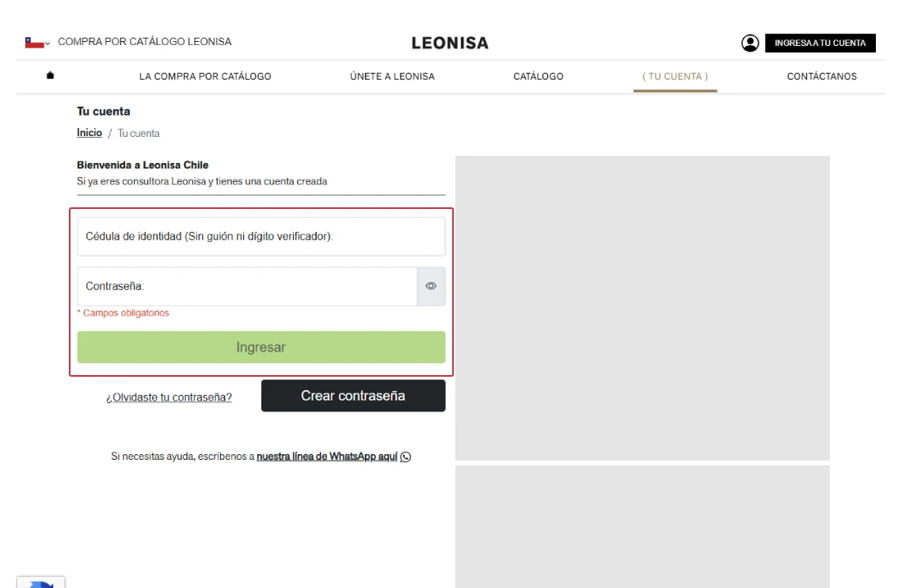Viewport: 902px width, 588px height.
Task: Click the WhatsApp icon beside help link
Action: click(x=406, y=457)
